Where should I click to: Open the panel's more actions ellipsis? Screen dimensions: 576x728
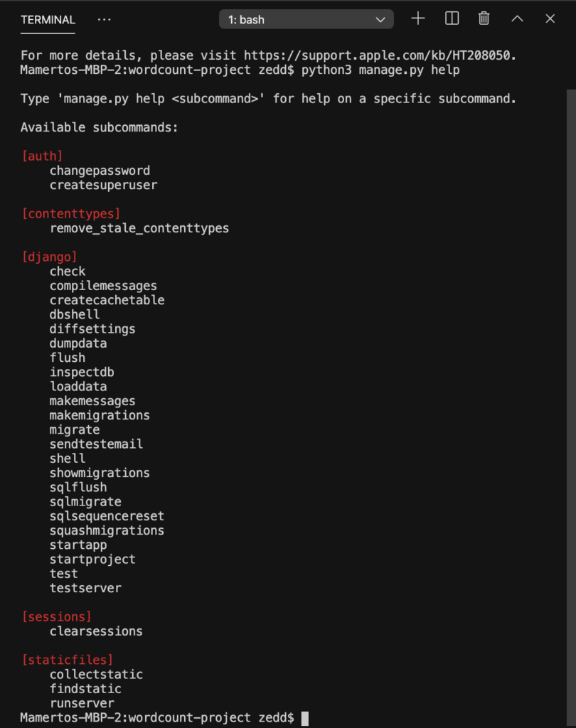(x=104, y=19)
